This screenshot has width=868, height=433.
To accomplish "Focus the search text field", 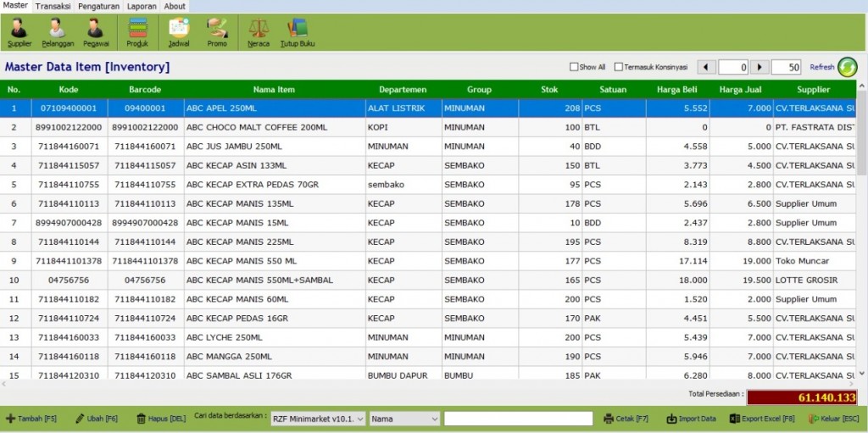I will click(518, 419).
